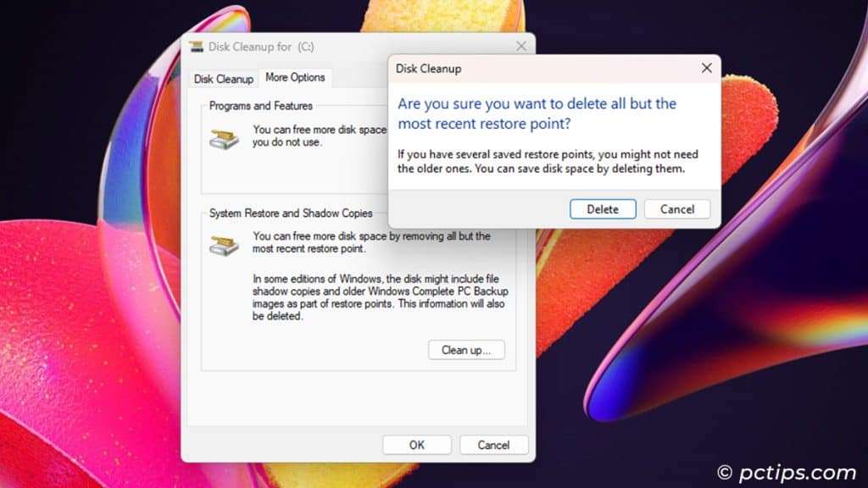Viewport: 868px width, 488px height.
Task: Cancel the restore point deletion prompt
Action: [676, 209]
